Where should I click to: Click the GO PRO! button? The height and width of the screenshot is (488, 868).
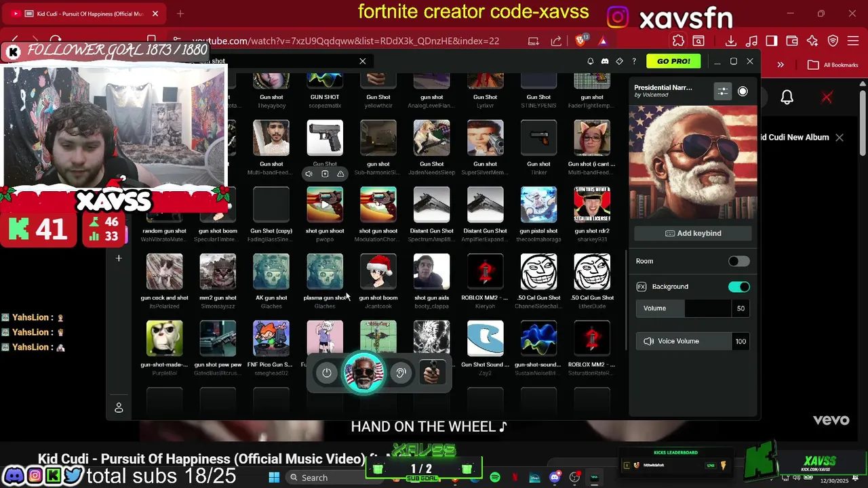(x=673, y=61)
